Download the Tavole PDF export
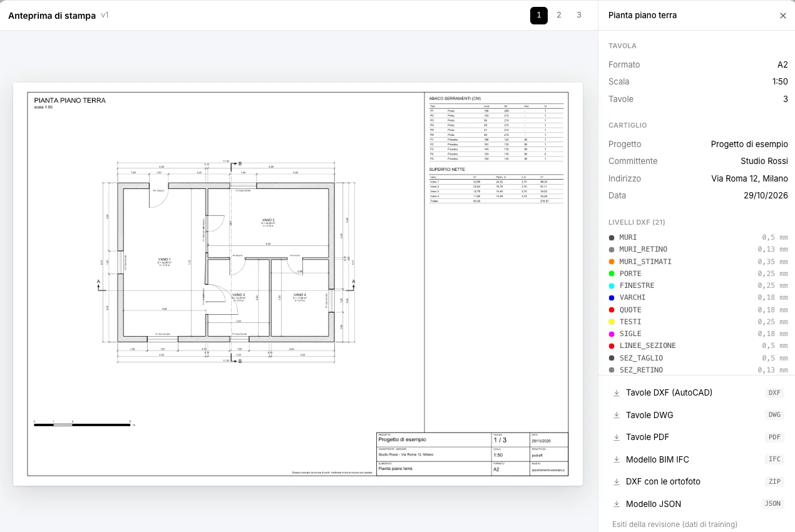 click(x=697, y=437)
